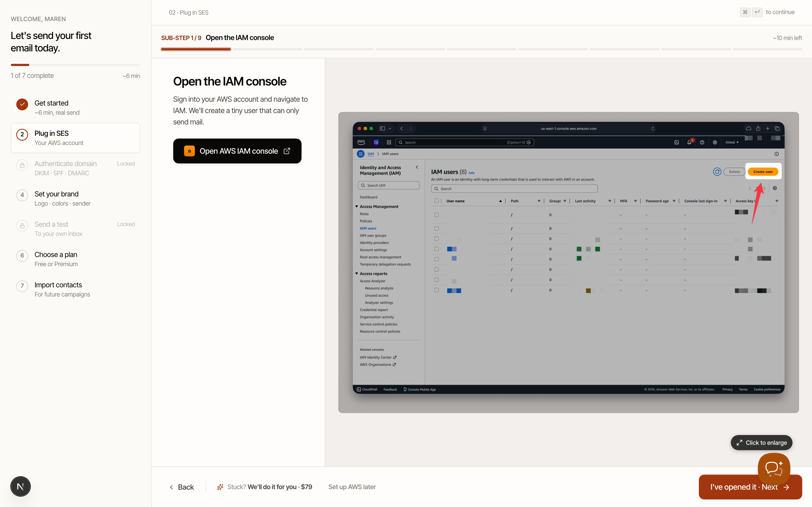This screenshot has height=507, width=812.
Task: Toggle the select-all checkbox in IAM users header
Action: [436, 201]
